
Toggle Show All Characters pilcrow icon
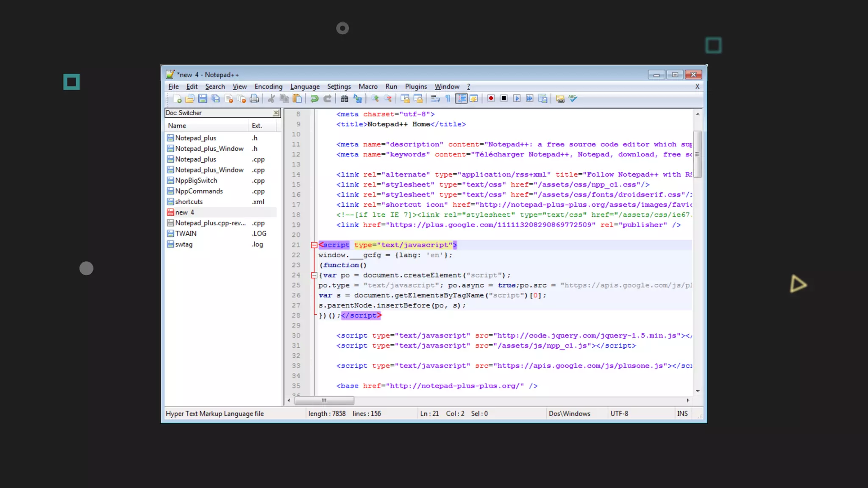tap(448, 99)
